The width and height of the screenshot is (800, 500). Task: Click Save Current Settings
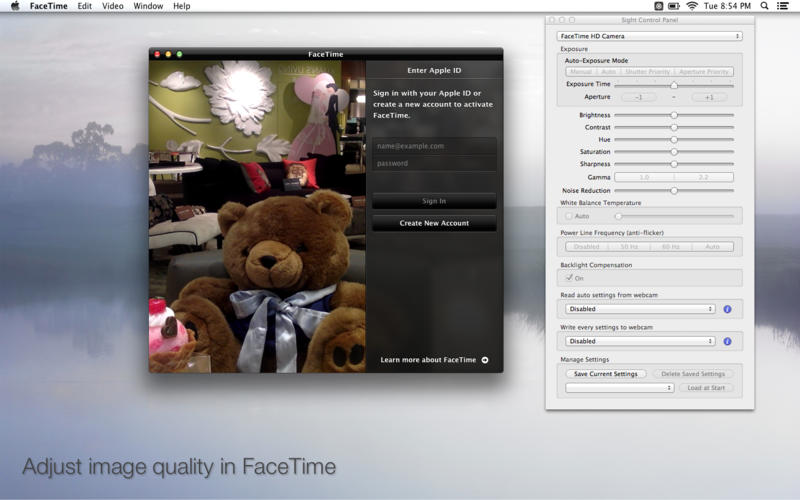[x=606, y=374]
